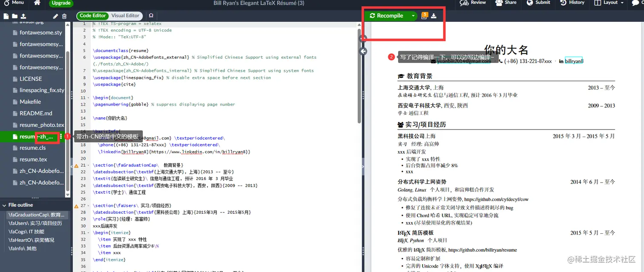Click the upper sync arrow between editor and PDF
644x272 pixels.
pos(363,38)
